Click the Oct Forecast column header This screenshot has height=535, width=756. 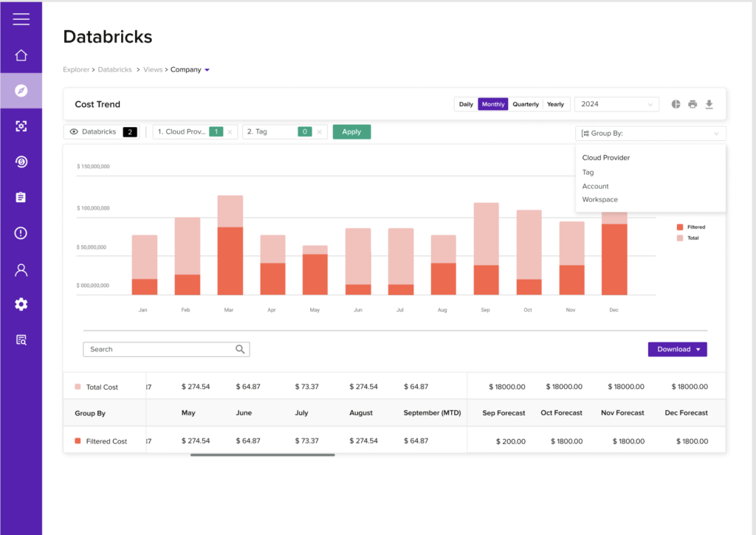click(561, 413)
